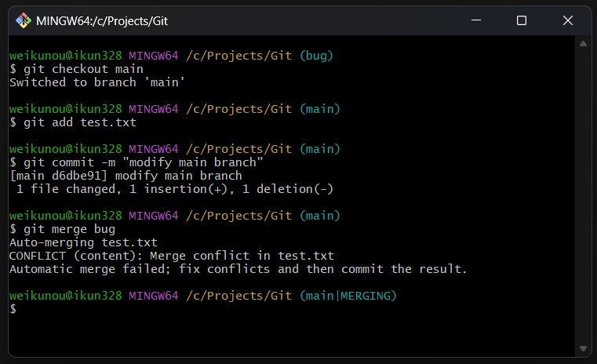Maximize the Git Bash window
The height and width of the screenshot is (364, 597).
pyautogui.click(x=522, y=20)
